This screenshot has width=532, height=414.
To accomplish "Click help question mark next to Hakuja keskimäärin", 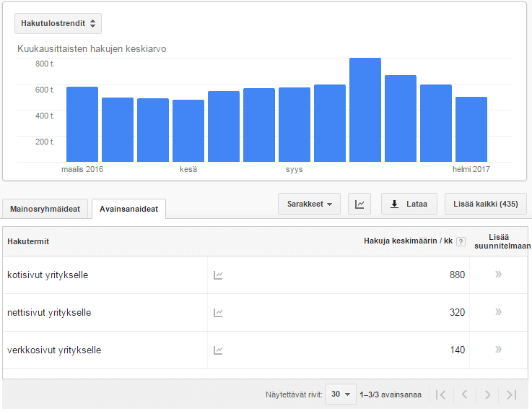I will [x=461, y=241].
